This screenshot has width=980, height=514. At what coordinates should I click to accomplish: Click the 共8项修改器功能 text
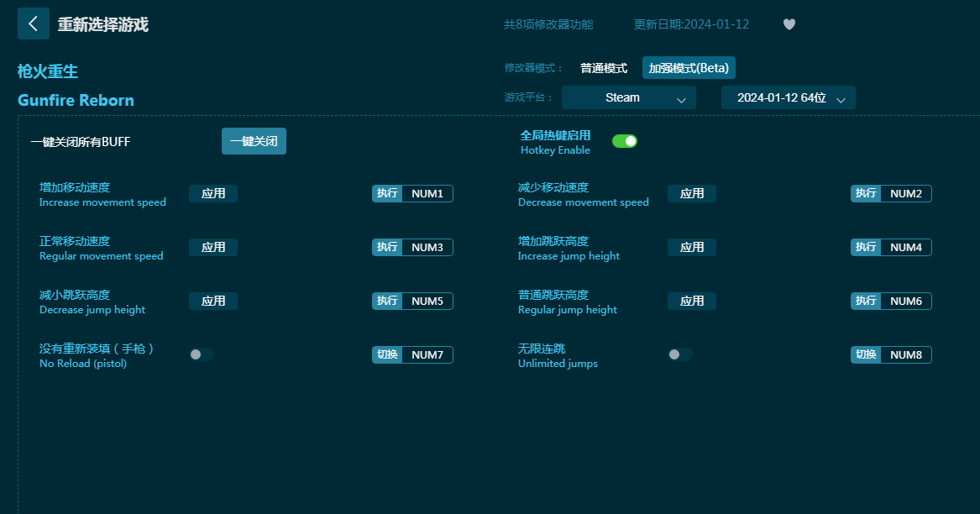pyautogui.click(x=548, y=24)
